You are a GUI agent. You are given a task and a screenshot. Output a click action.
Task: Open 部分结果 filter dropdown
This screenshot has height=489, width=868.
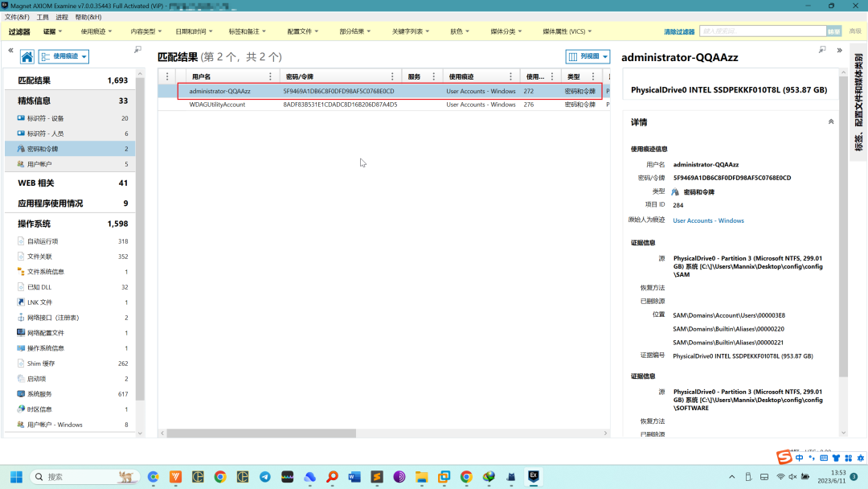(355, 31)
